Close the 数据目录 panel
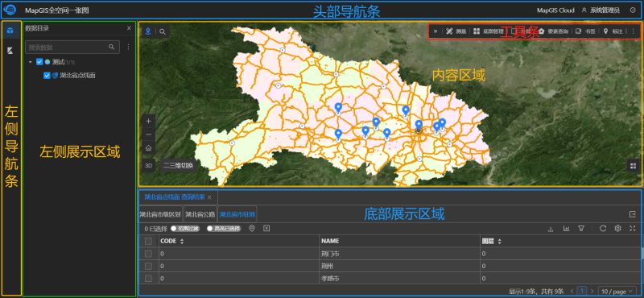The width and height of the screenshot is (644, 298). pos(129,28)
